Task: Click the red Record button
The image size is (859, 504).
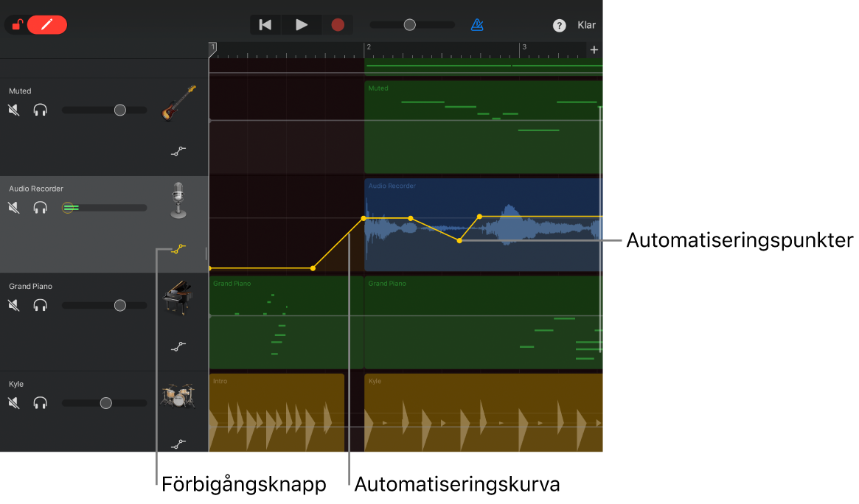Action: point(338,24)
